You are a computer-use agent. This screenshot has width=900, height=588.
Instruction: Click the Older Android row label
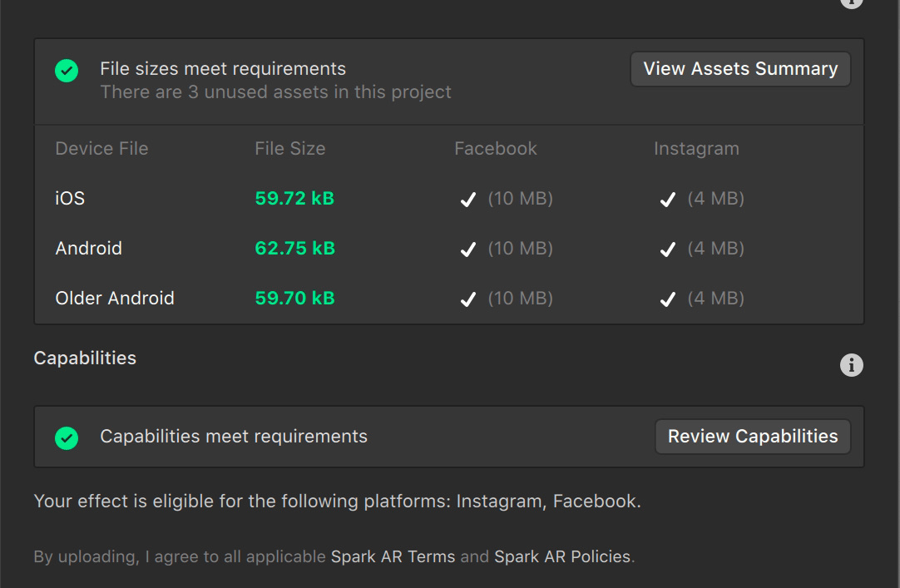coord(115,299)
